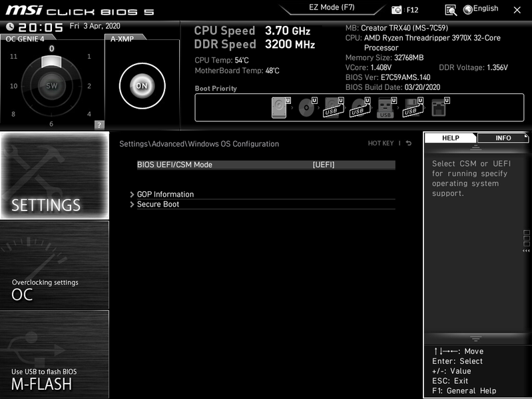Click the date Fri 3 Apr, 2020
The width and height of the screenshot is (532, 399).
[95, 26]
